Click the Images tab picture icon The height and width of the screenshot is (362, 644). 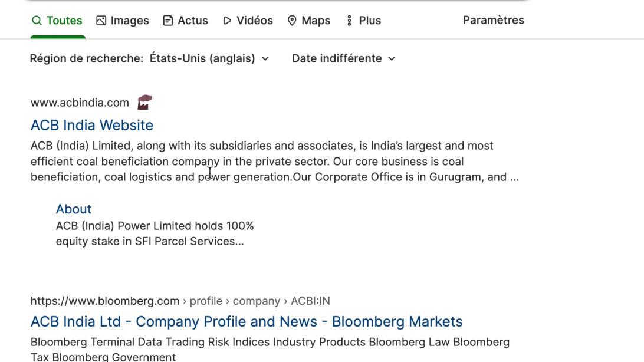[x=101, y=21]
